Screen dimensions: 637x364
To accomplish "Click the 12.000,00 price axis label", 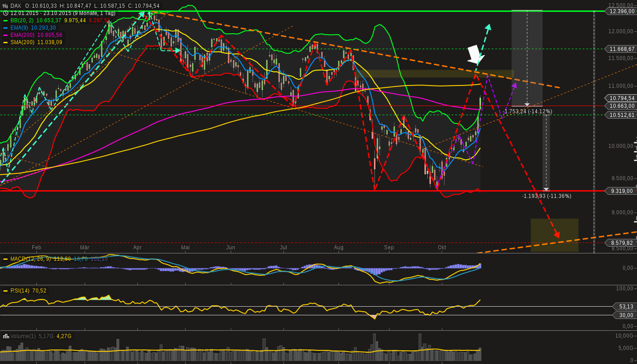I will tap(621, 31).
